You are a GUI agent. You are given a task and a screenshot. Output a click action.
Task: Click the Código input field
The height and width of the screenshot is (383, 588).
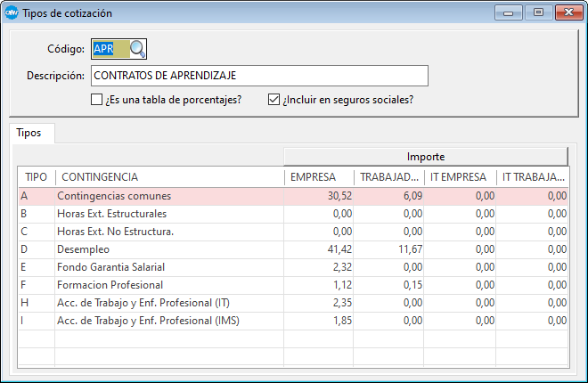pos(109,49)
